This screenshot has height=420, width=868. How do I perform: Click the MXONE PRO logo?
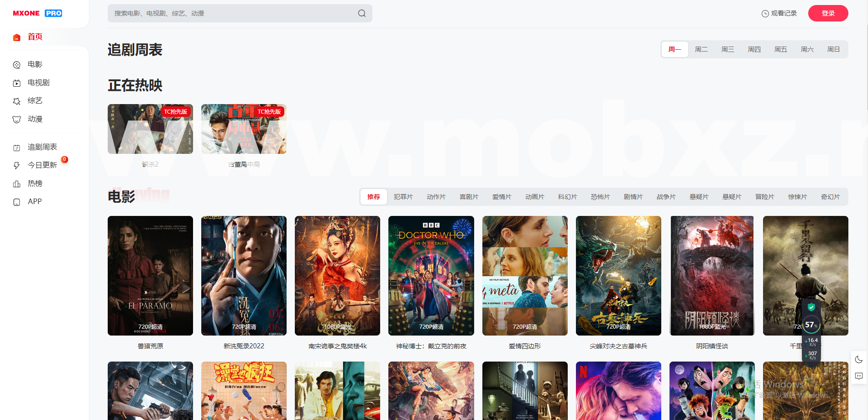[x=37, y=13]
